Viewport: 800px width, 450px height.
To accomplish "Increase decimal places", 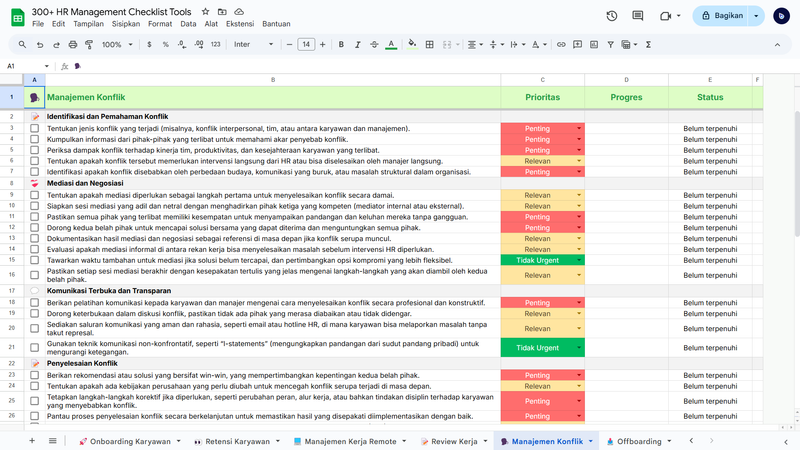I will point(199,45).
